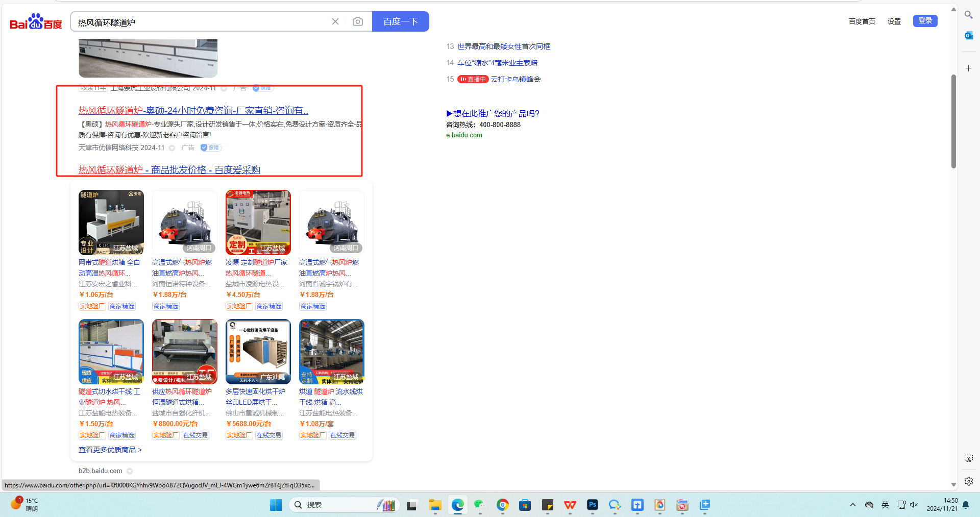
Task: Open WPS Office from taskbar
Action: coord(570,505)
